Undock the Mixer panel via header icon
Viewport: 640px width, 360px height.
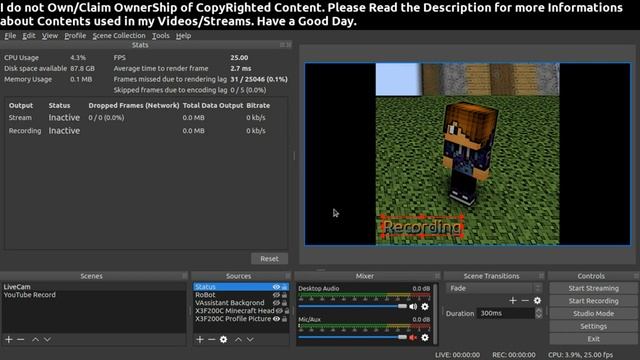click(437, 276)
